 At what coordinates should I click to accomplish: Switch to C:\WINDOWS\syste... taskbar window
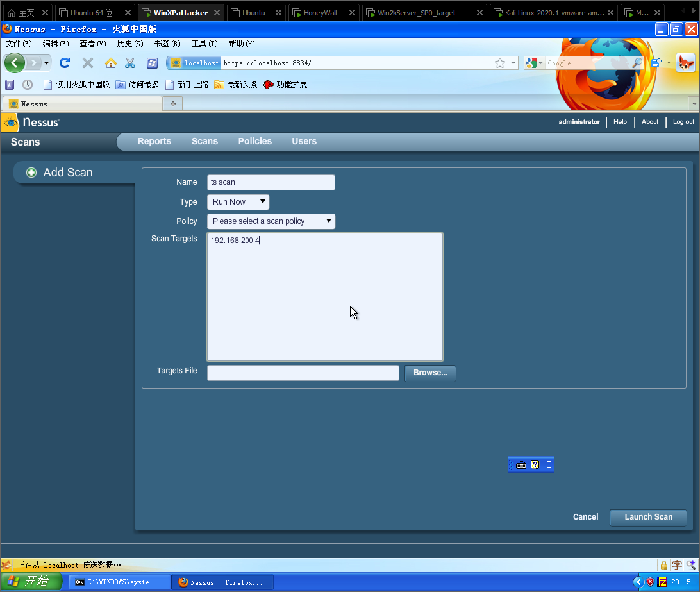click(120, 582)
